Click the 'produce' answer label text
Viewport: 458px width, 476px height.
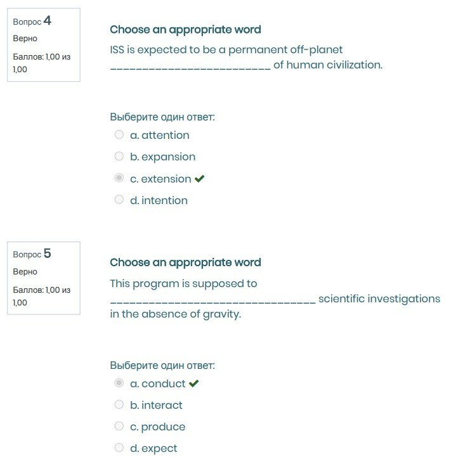pos(163,427)
